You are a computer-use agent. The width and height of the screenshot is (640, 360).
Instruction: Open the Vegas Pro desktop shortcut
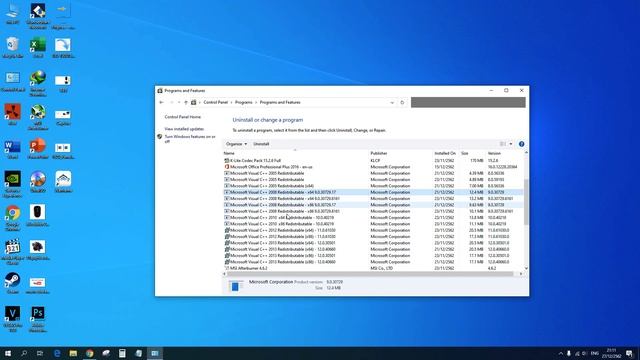tap(13, 318)
